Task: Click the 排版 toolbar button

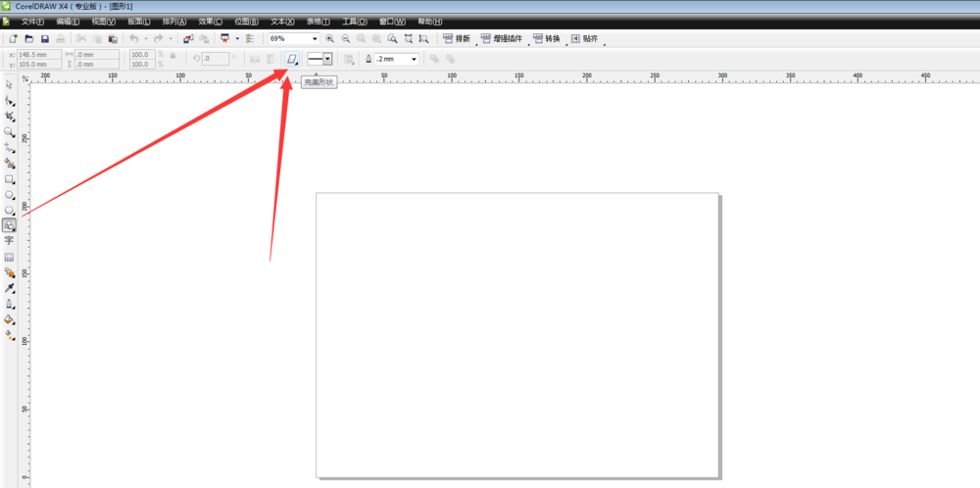Action: point(457,39)
